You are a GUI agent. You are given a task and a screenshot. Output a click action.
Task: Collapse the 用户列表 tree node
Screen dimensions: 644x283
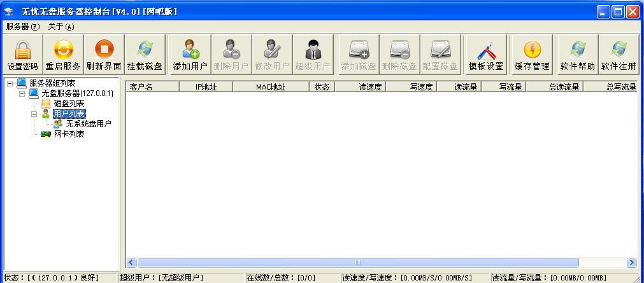34,114
